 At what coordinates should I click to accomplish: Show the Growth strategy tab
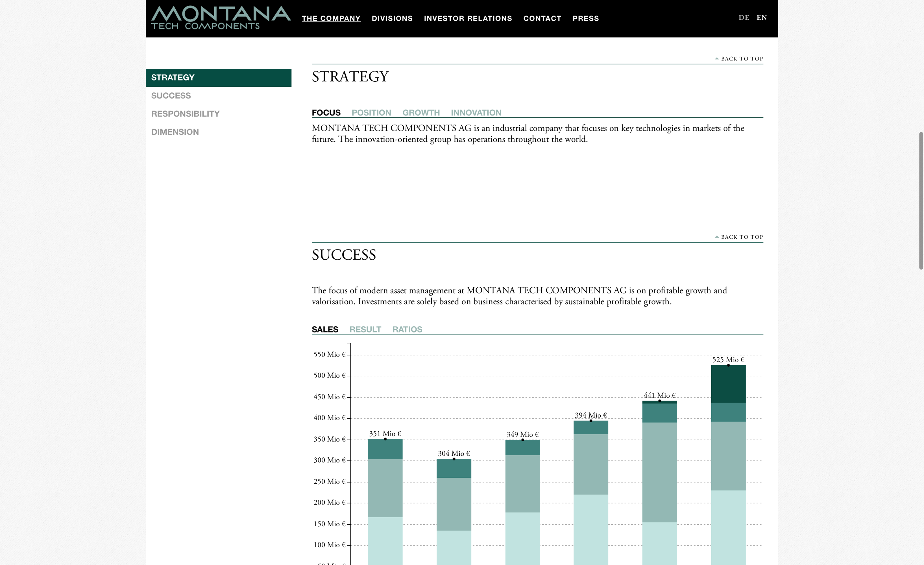[421, 112]
